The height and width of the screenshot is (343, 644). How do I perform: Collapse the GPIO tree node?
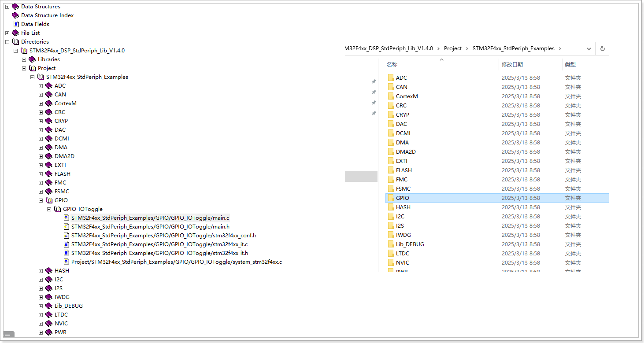pyautogui.click(x=41, y=200)
